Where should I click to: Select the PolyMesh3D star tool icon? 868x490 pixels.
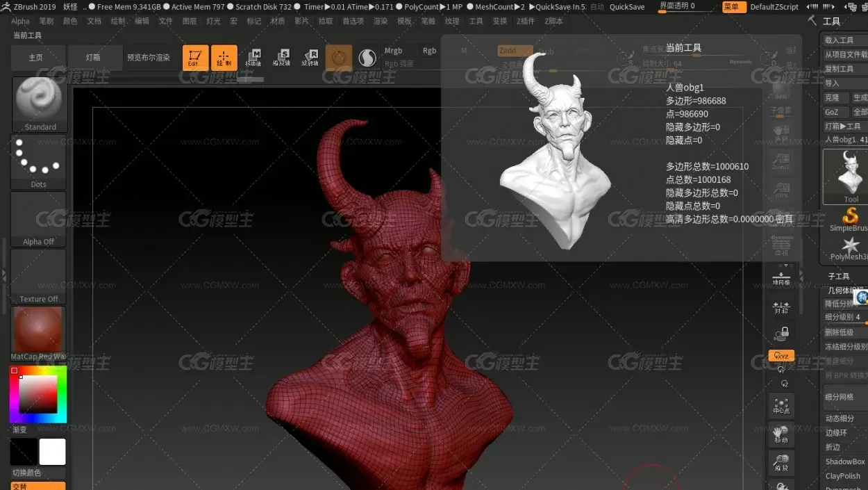click(x=850, y=248)
